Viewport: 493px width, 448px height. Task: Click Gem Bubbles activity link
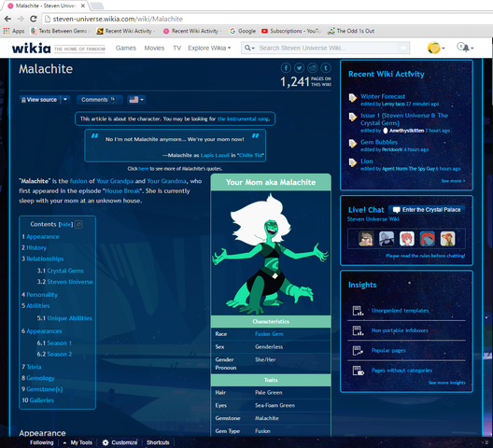click(x=379, y=142)
